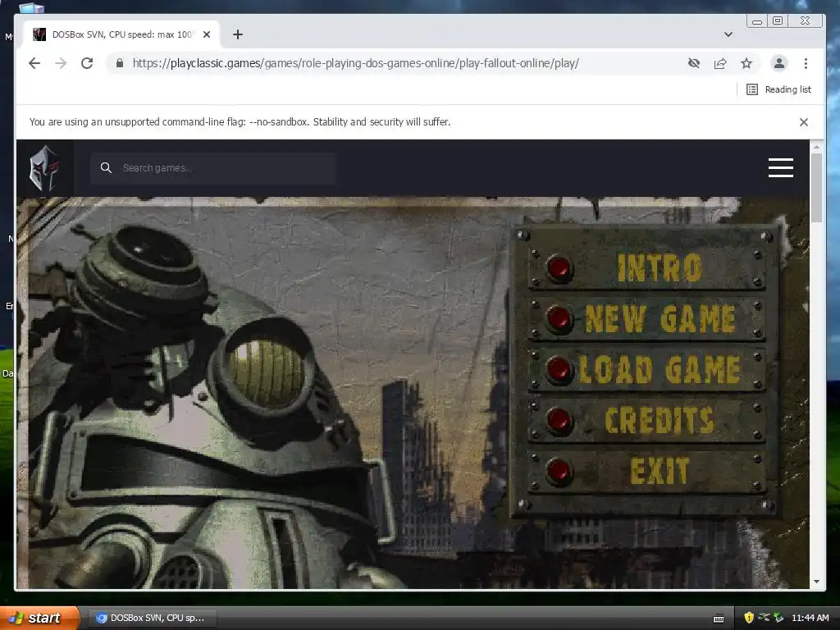Choose EXIT in Fallout menu

660,470
